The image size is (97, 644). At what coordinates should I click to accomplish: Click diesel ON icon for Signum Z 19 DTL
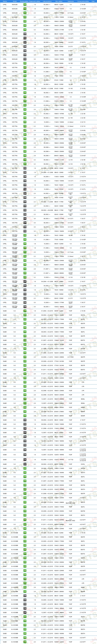coord(25,42)
